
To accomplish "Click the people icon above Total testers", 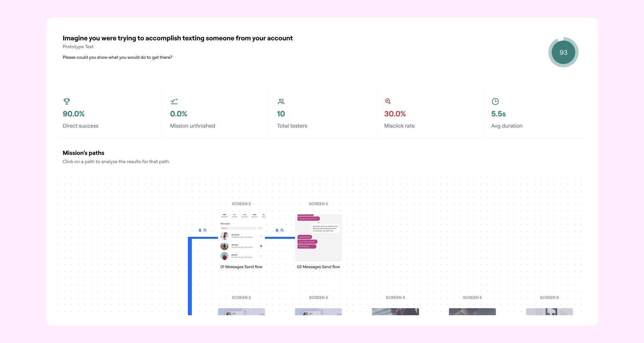I will (281, 101).
